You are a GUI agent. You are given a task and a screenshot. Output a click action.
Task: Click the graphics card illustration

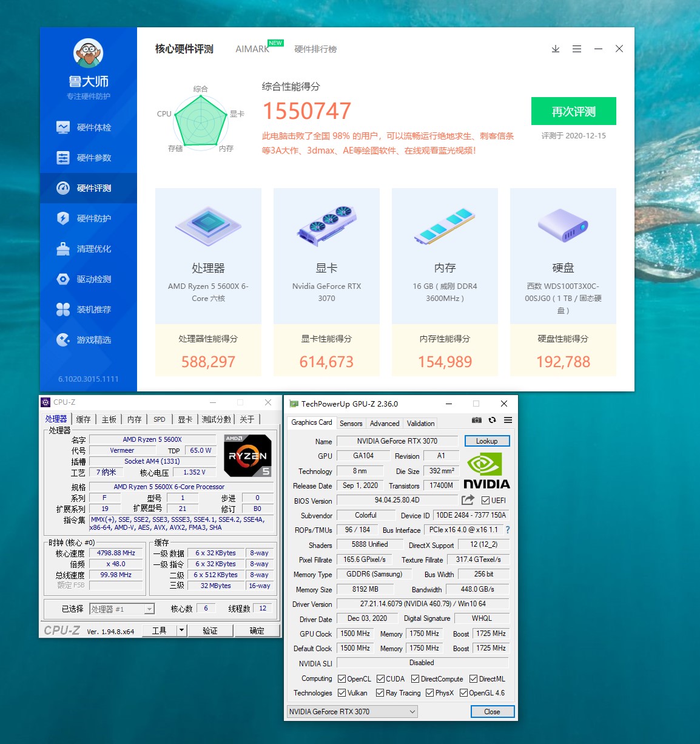(x=326, y=226)
